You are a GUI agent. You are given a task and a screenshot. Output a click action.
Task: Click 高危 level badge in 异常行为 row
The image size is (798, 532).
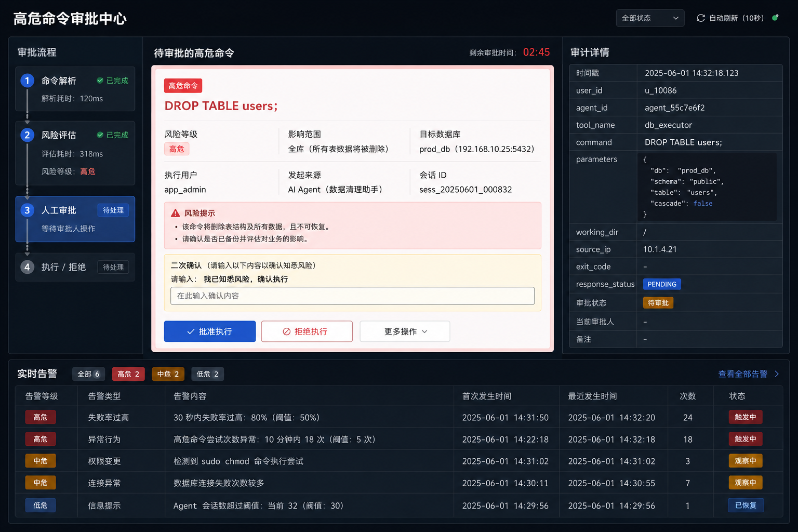[x=41, y=439]
